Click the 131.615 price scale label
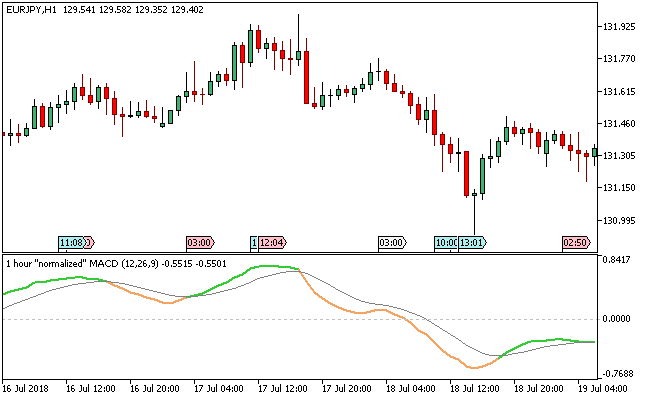The width and height of the screenshot is (650, 400). click(x=622, y=91)
